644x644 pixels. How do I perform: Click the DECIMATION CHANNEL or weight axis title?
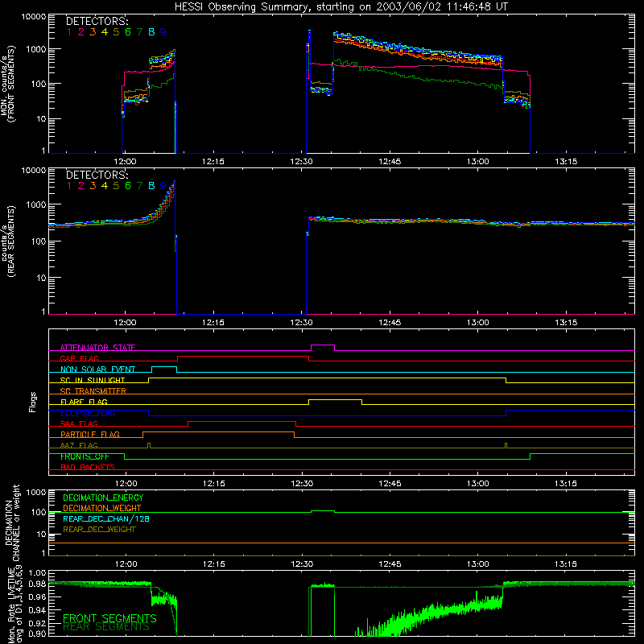coord(12,522)
